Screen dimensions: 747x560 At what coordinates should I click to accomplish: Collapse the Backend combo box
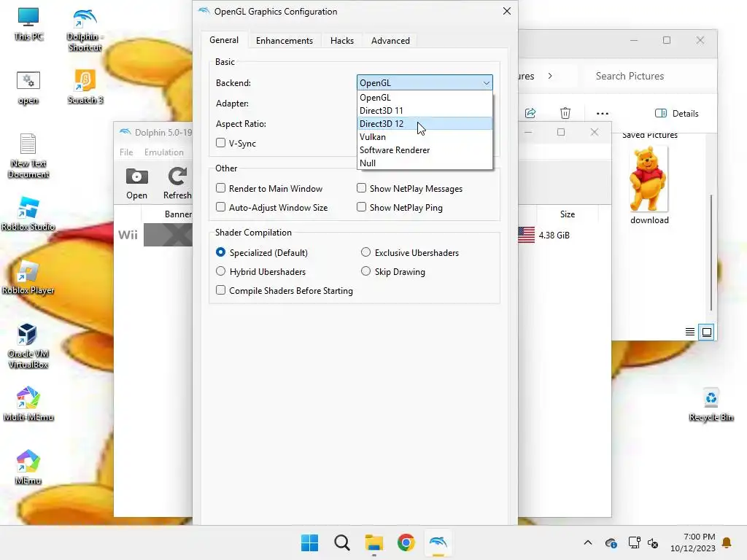tap(425, 82)
